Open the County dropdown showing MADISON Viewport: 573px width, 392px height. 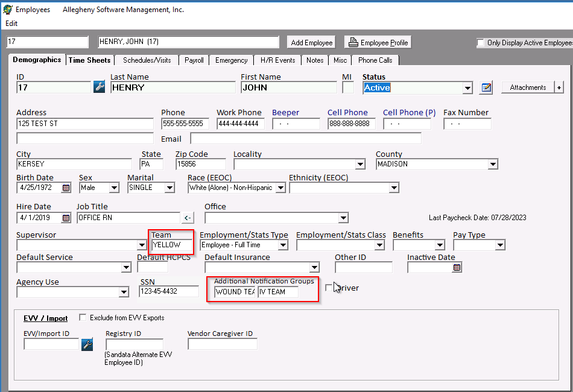[493, 165]
